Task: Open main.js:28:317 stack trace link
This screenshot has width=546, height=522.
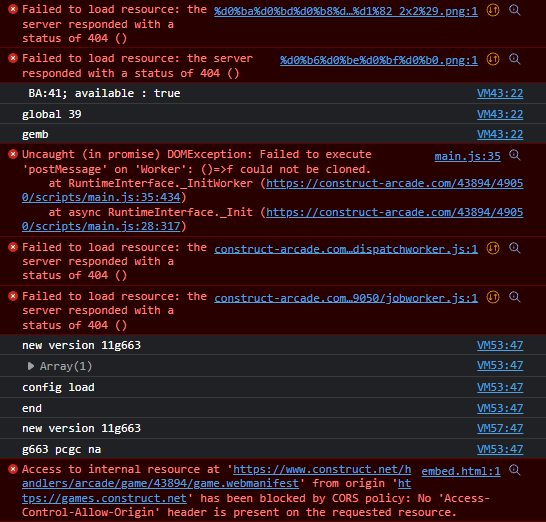Action: click(x=273, y=219)
